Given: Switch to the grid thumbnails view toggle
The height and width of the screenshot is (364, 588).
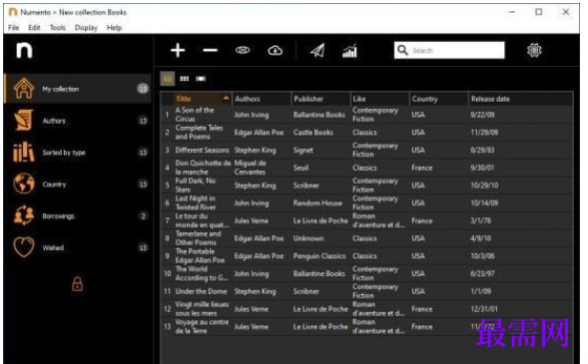Looking at the screenshot, I should (184, 79).
